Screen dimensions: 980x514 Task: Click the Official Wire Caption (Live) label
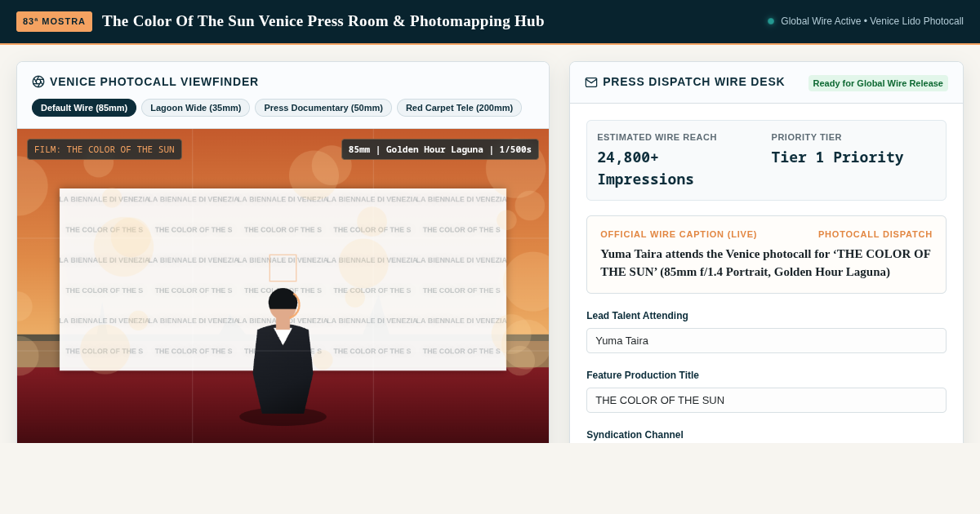[x=679, y=234]
